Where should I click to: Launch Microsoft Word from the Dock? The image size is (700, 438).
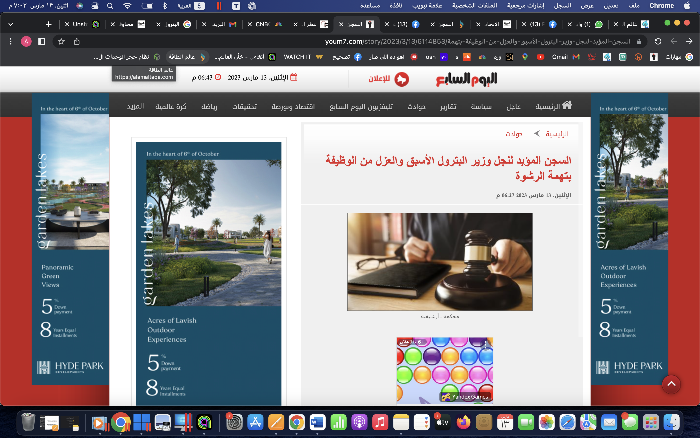[317, 422]
